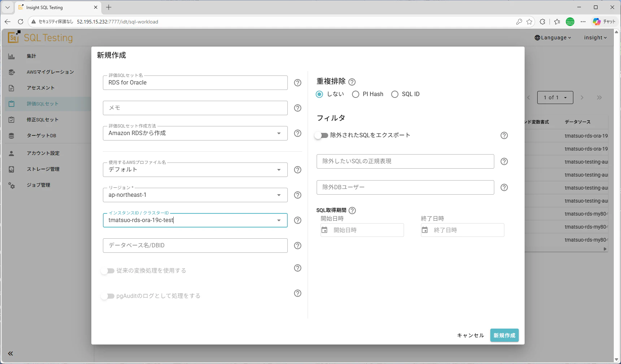The image size is (621, 364).
Task: Click help icon beside リージョン dropdown
Action: click(x=298, y=195)
